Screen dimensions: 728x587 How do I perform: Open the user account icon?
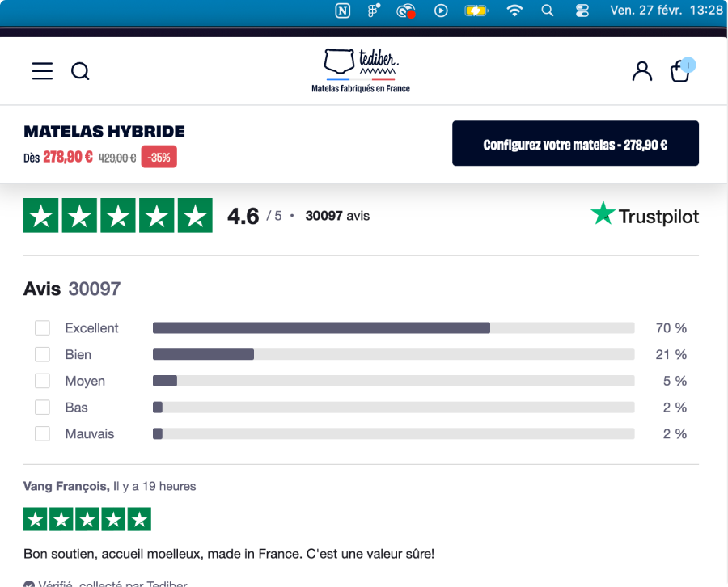[x=642, y=71]
